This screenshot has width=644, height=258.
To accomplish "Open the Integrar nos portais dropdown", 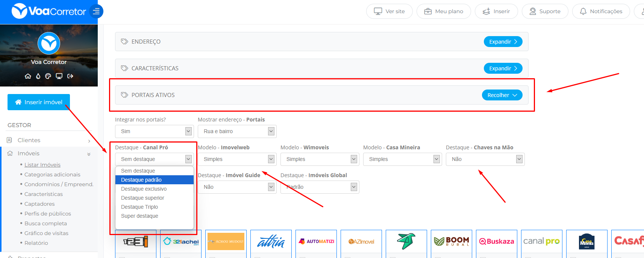I will pos(154,131).
